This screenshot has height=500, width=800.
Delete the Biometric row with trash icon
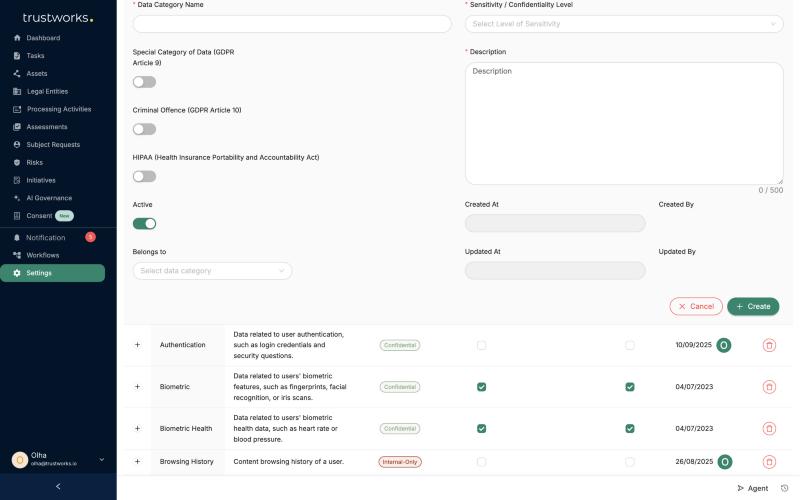(x=769, y=387)
